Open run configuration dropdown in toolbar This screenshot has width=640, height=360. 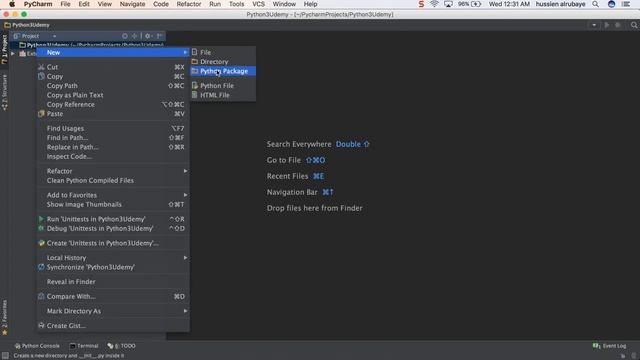click(x=594, y=25)
